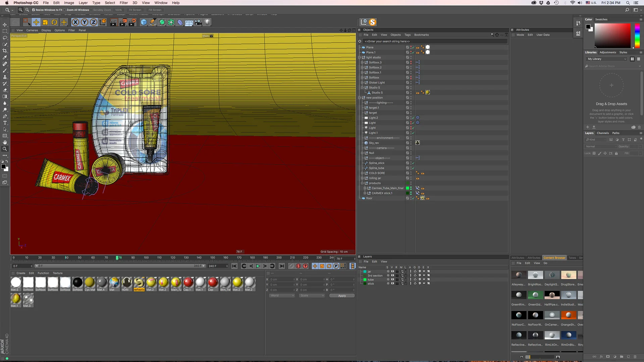Collapse the light studio group
644x362 pixels.
[359, 57]
